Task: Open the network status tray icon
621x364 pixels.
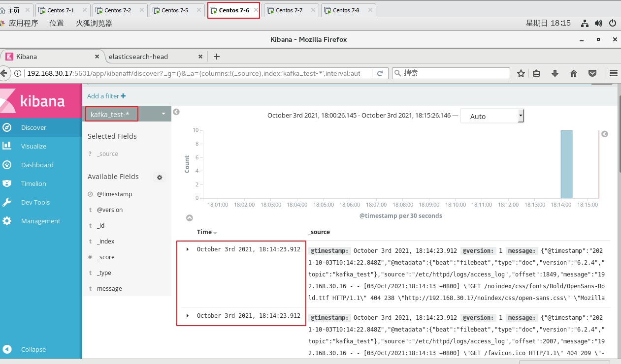Action: tap(585, 23)
